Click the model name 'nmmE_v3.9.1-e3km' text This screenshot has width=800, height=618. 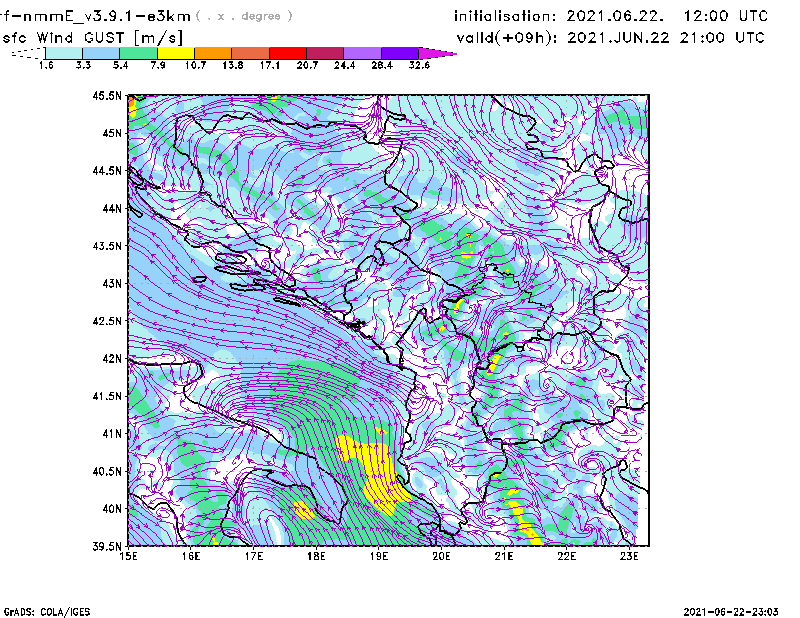[107, 16]
